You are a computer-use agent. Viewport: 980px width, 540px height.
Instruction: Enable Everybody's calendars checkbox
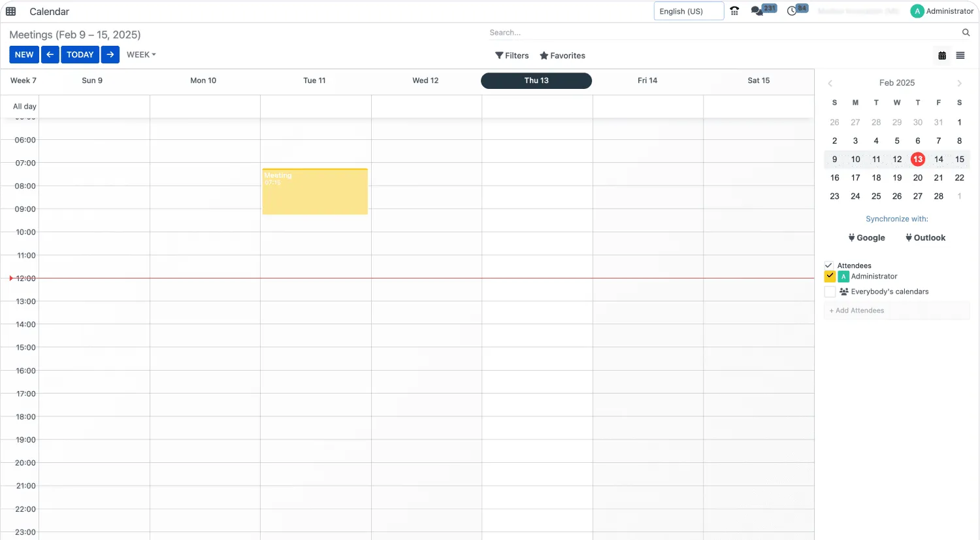coord(830,292)
